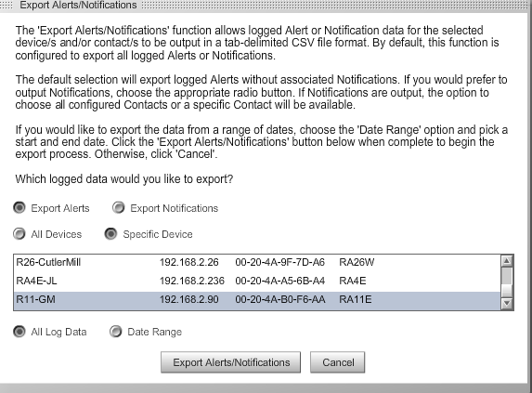Select the R26-CutlerMill device row
This screenshot has height=393, width=532.
point(257,262)
